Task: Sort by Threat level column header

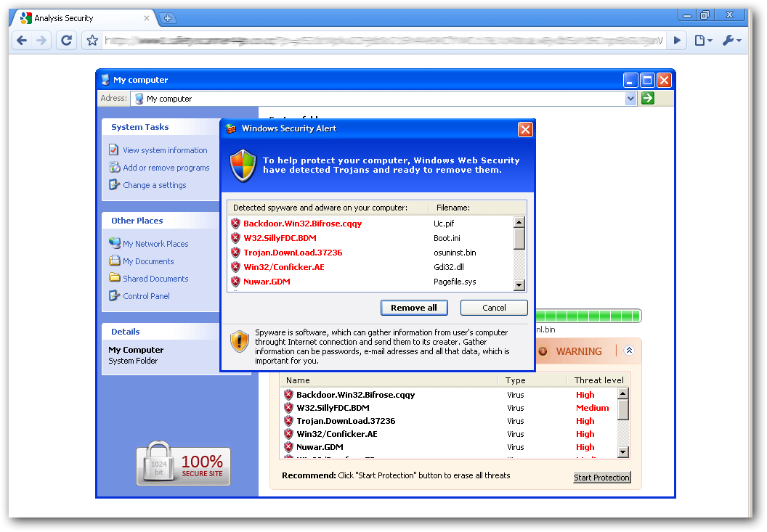Action: (x=598, y=380)
